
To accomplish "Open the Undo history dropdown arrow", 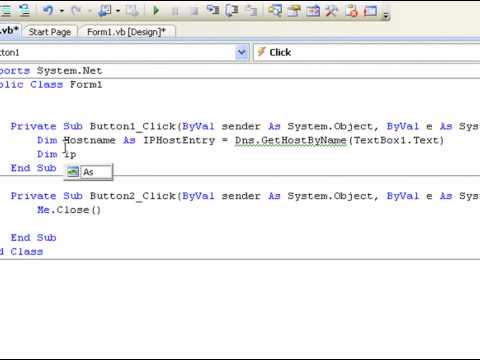I will (62, 11).
